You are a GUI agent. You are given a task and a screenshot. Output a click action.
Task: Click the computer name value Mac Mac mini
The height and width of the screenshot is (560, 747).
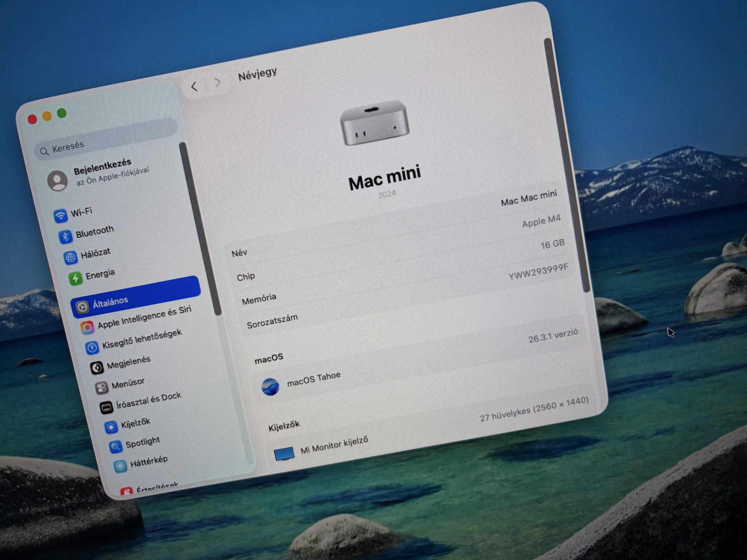(529, 198)
